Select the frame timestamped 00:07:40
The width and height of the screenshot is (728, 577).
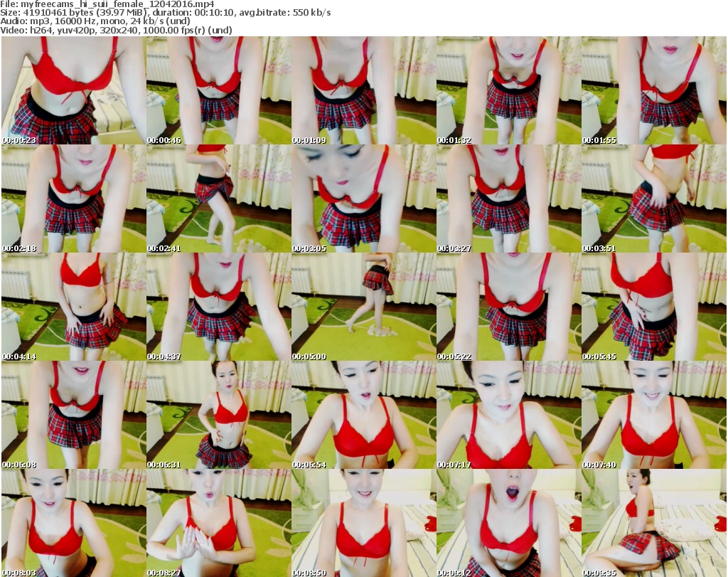(654, 415)
